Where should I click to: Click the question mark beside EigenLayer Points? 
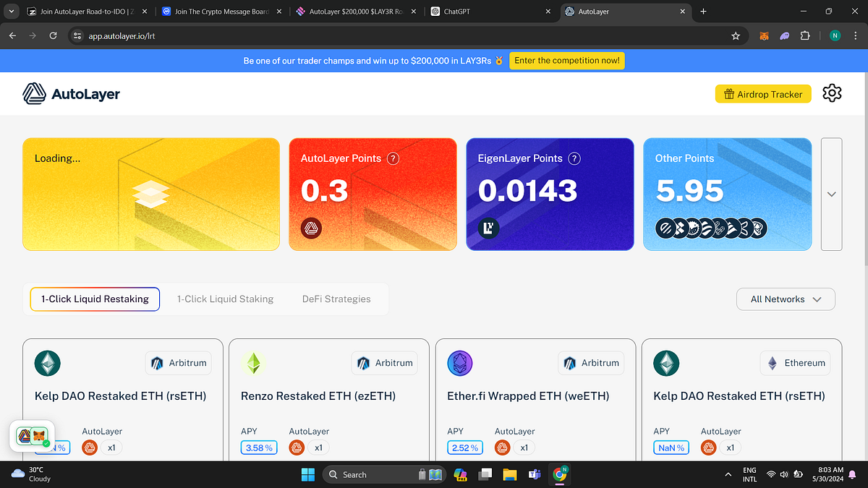574,158
